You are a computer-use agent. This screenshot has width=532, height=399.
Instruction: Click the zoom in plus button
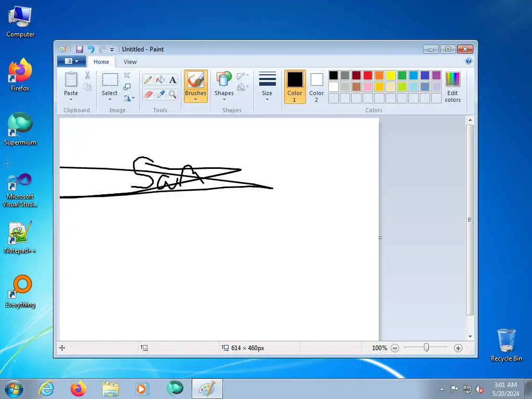(x=458, y=348)
